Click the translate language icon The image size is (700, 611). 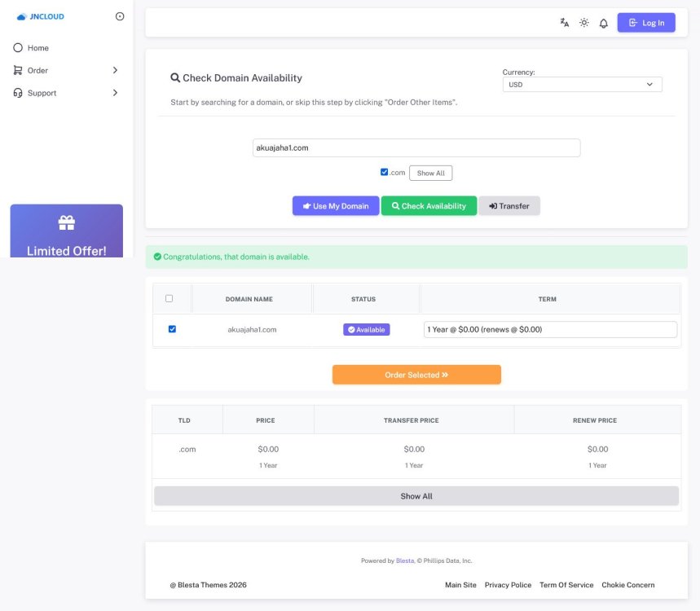click(x=564, y=23)
